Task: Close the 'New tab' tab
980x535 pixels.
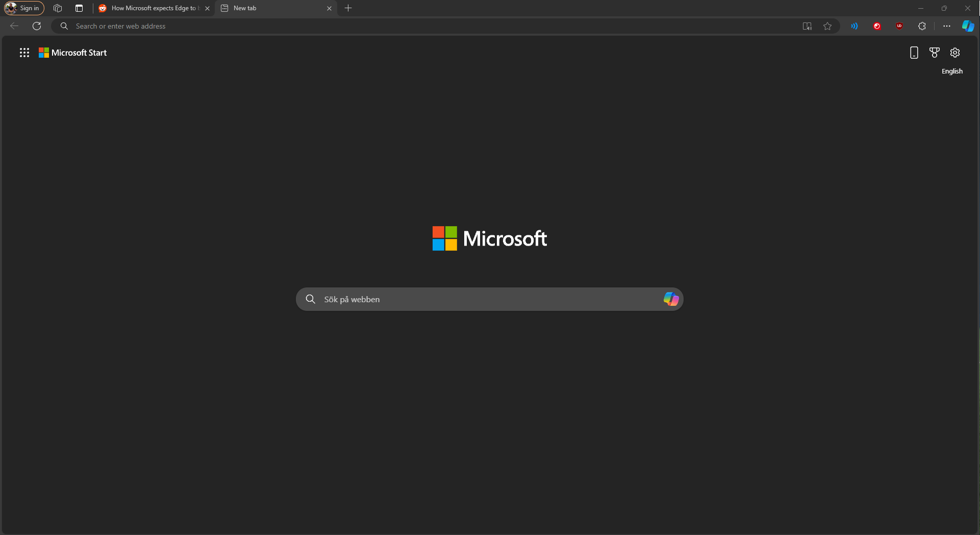Action: 329,8
